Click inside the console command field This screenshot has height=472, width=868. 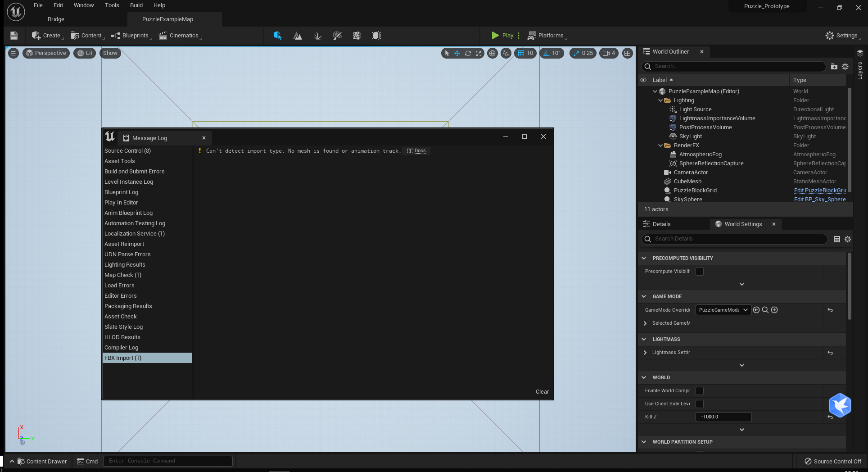pos(167,461)
